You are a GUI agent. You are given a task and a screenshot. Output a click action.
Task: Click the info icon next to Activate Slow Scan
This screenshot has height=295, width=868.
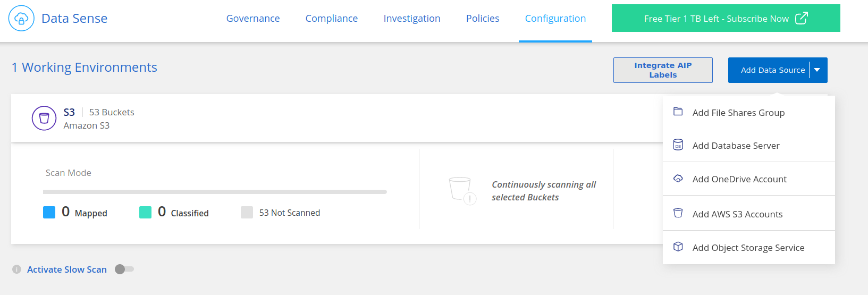(x=16, y=269)
